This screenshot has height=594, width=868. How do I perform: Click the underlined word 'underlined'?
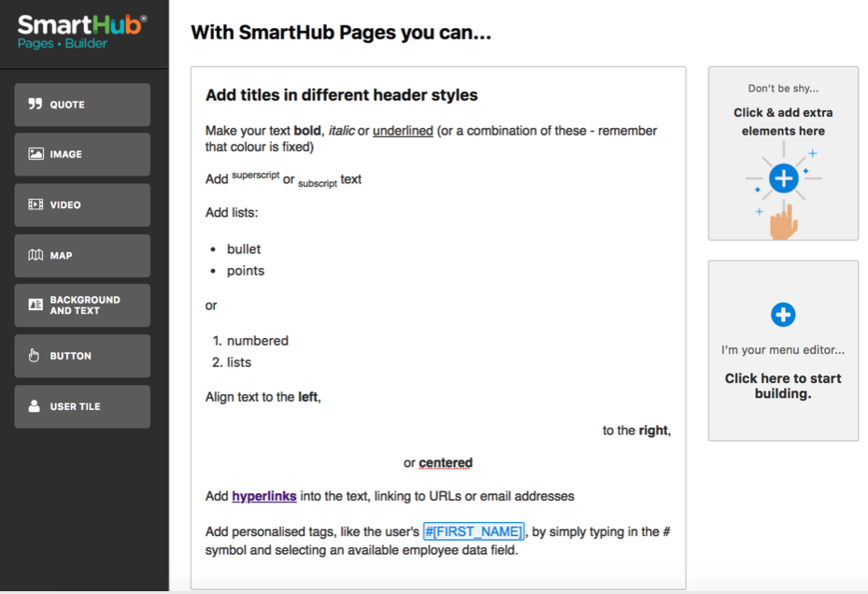pyautogui.click(x=403, y=131)
